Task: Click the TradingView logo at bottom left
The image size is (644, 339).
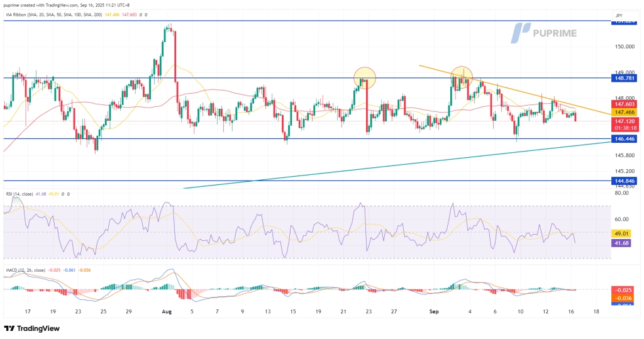Action: (33, 328)
